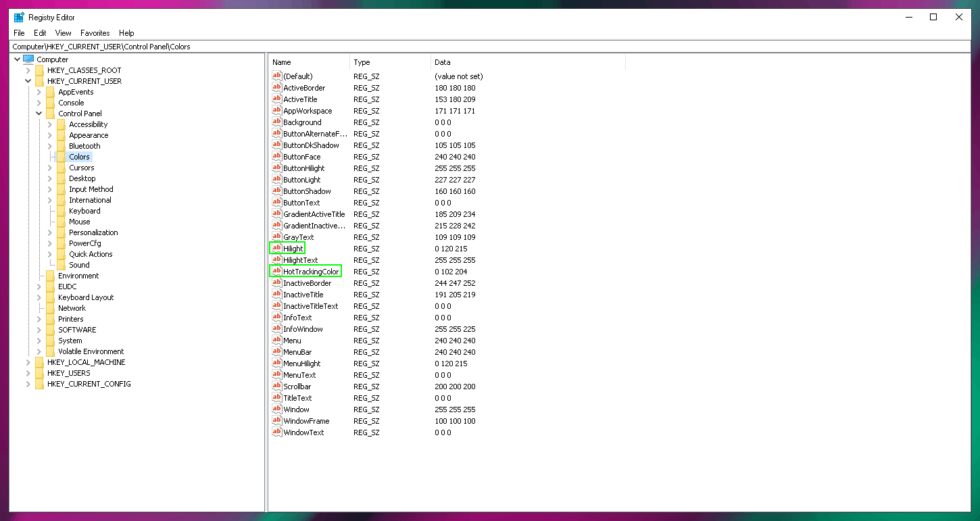980x521 pixels.
Task: Click the ab icon beside GrayText
Action: (276, 237)
